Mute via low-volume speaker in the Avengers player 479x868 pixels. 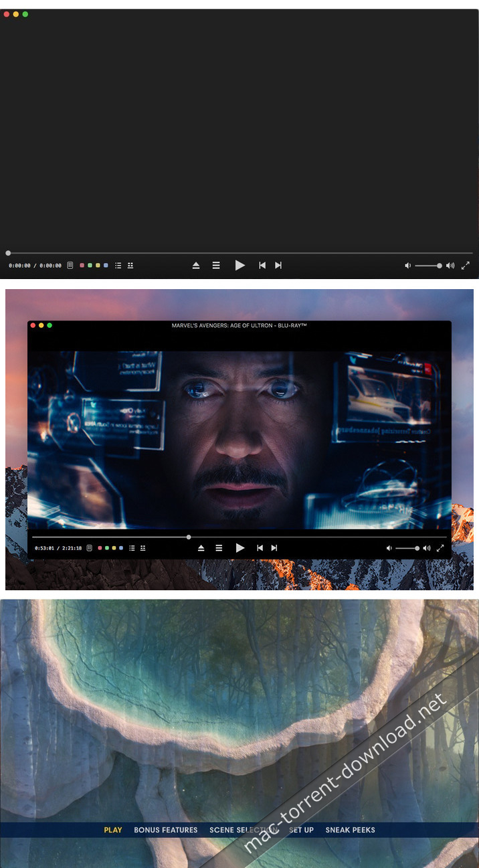coord(389,548)
